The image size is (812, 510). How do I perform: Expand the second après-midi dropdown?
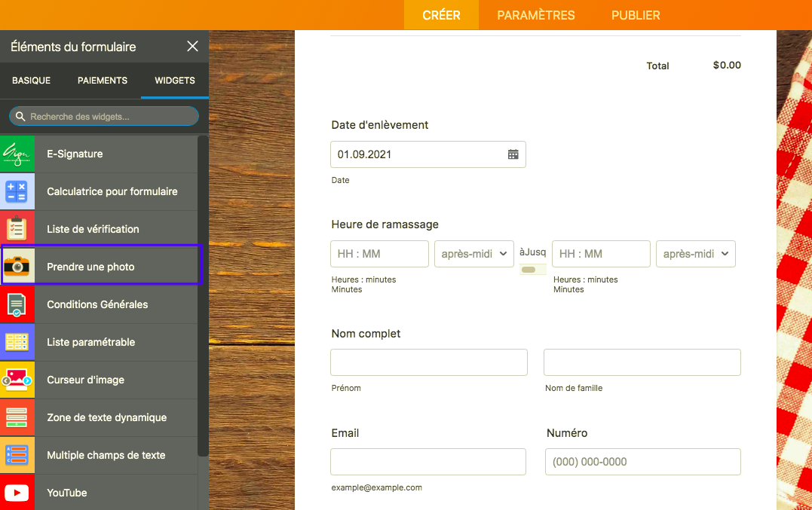(695, 254)
